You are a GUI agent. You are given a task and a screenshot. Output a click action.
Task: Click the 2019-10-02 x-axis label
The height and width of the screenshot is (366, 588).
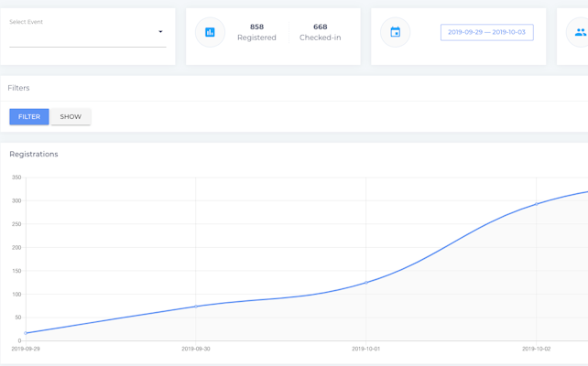(x=537, y=349)
